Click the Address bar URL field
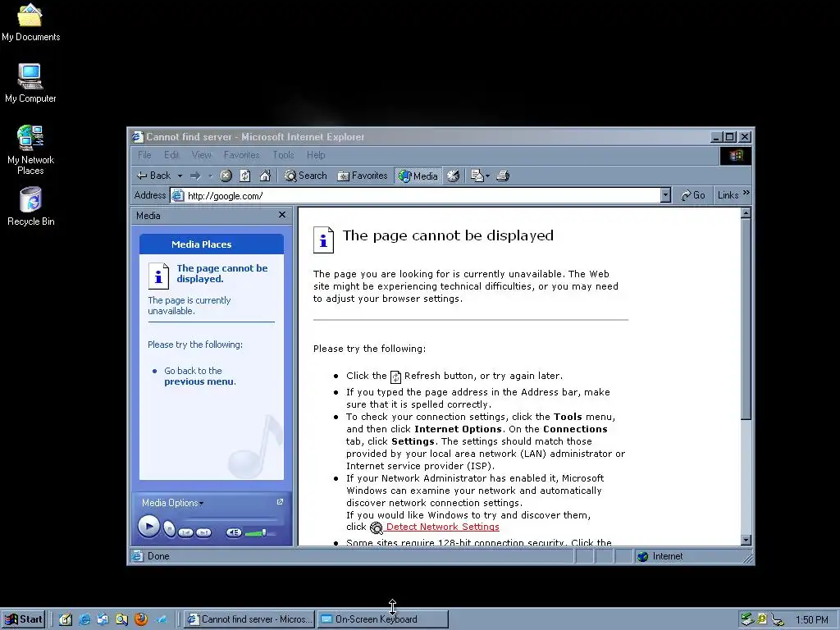The width and height of the screenshot is (840, 630). click(421, 195)
